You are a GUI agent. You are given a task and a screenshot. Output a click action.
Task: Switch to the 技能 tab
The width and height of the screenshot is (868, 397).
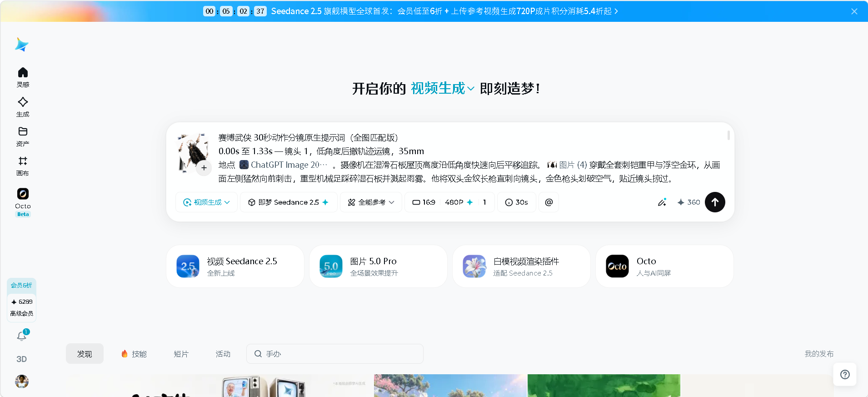[x=134, y=354]
